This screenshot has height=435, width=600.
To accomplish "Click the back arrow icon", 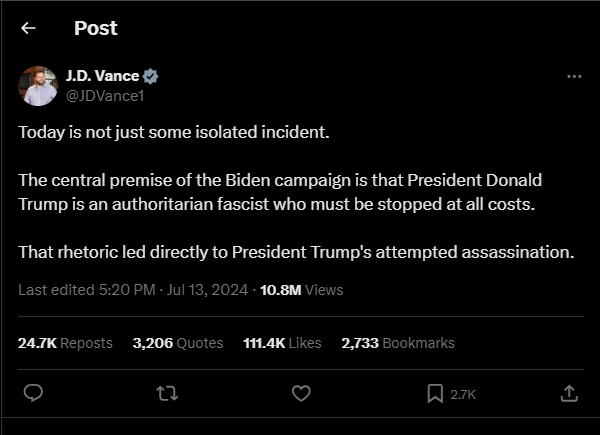I will point(28,28).
